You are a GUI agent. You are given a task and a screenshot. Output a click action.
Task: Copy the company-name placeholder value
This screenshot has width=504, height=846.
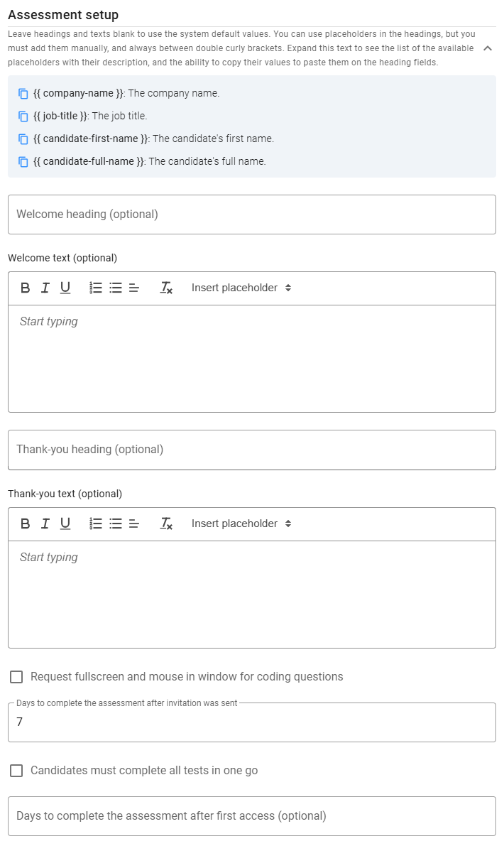coord(22,93)
